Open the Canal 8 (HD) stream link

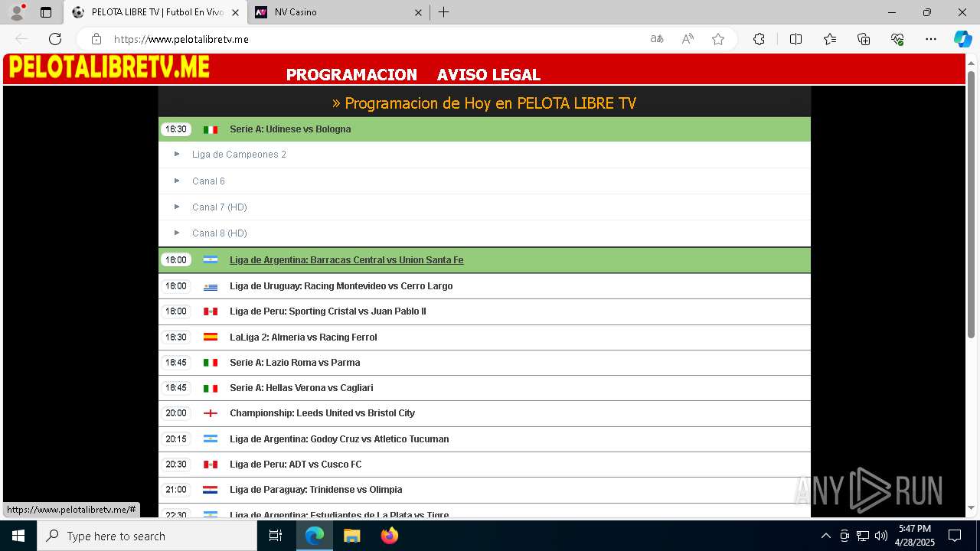[x=219, y=233]
